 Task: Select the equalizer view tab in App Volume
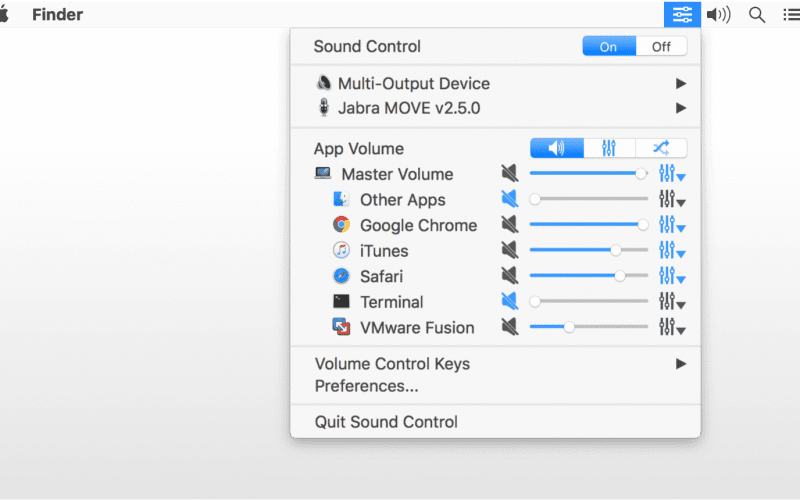(x=609, y=148)
